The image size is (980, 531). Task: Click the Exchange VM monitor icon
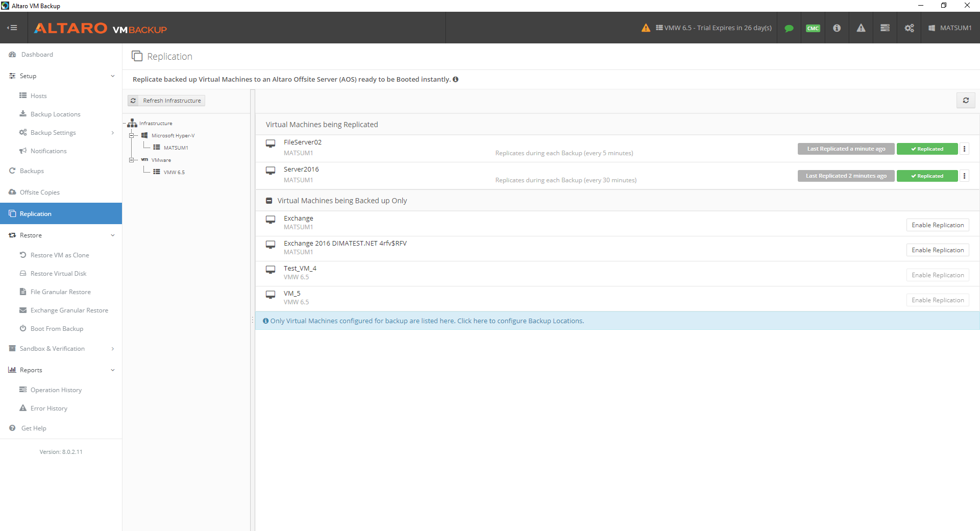pyautogui.click(x=271, y=220)
